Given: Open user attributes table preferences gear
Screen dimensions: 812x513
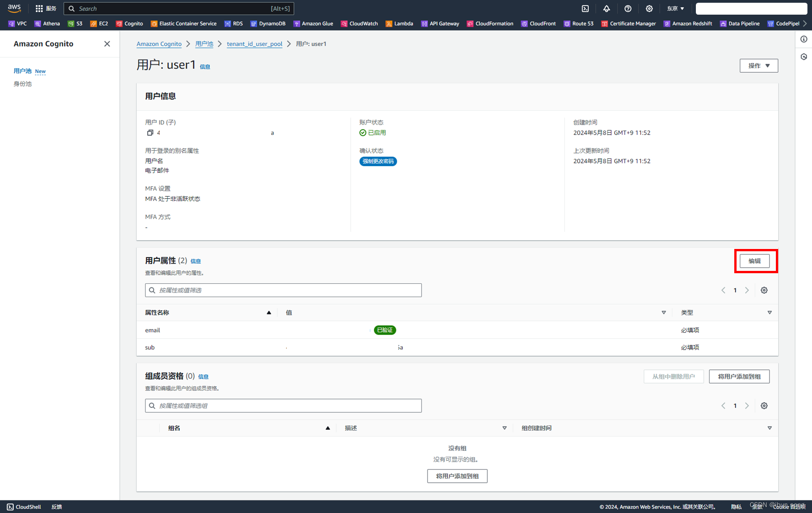Looking at the screenshot, I should click(764, 290).
